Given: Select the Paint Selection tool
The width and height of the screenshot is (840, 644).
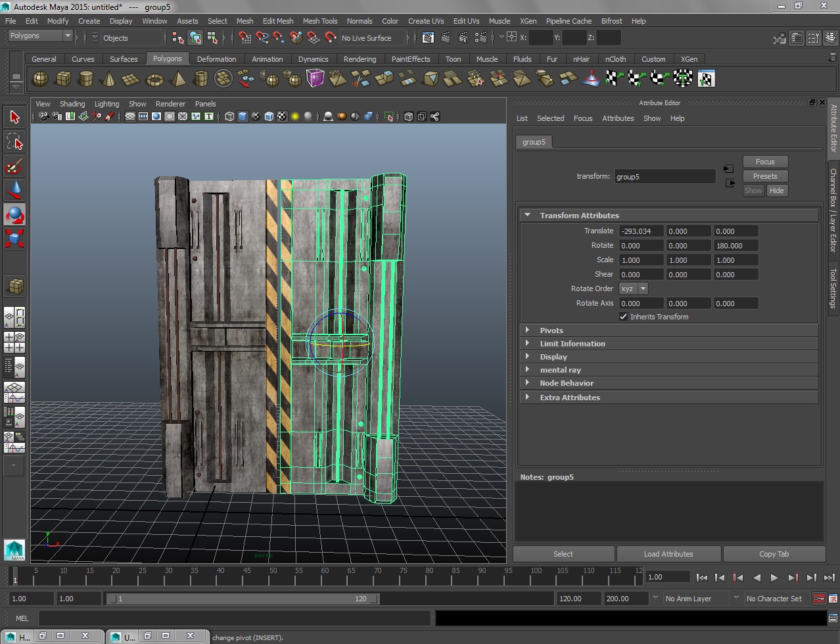Looking at the screenshot, I should pos(14,166).
